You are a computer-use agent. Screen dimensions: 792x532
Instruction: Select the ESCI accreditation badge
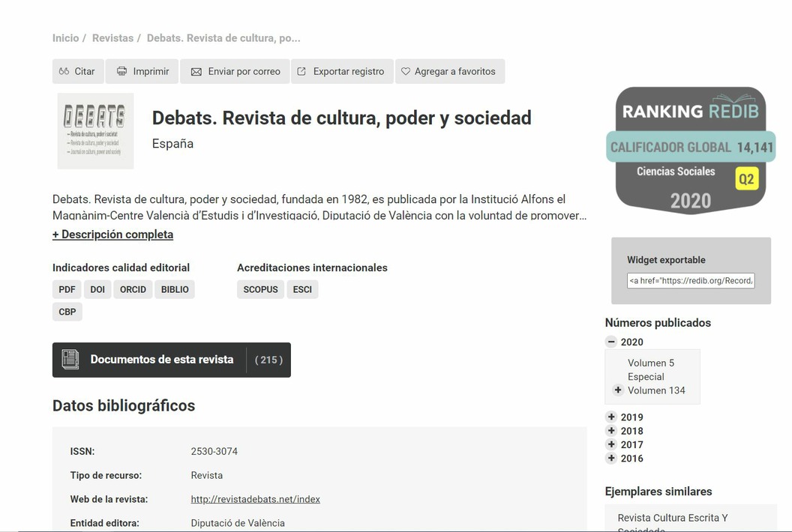(x=302, y=288)
